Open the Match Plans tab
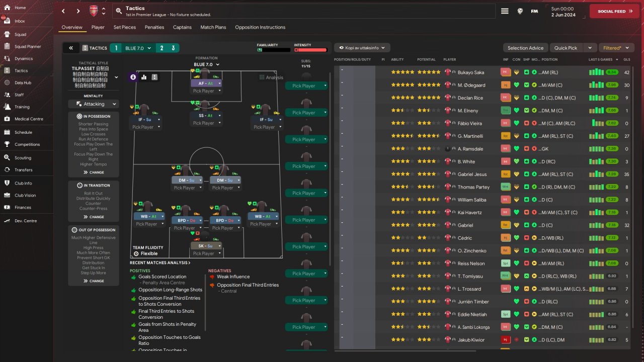Screen dimensions: 644x362 (213, 27)
